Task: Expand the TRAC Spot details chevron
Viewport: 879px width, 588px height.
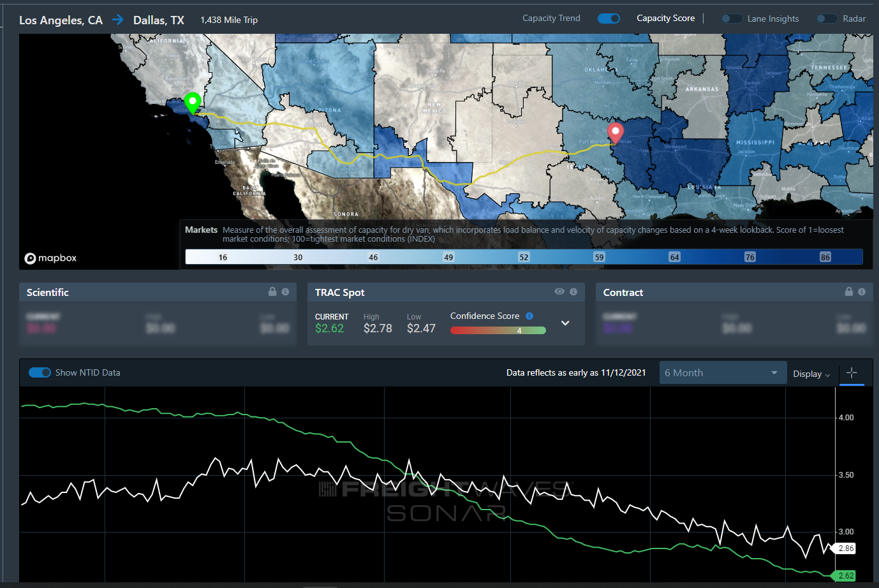Action: coord(565,323)
